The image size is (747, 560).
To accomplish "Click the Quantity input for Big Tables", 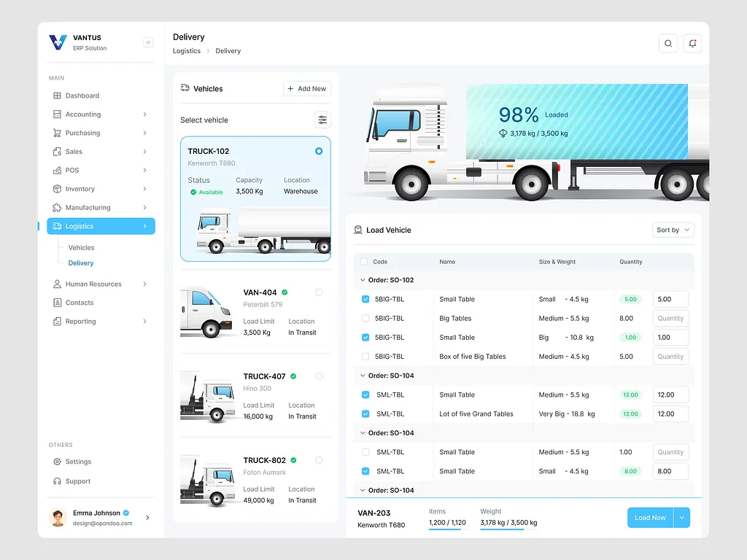I will tap(670, 319).
